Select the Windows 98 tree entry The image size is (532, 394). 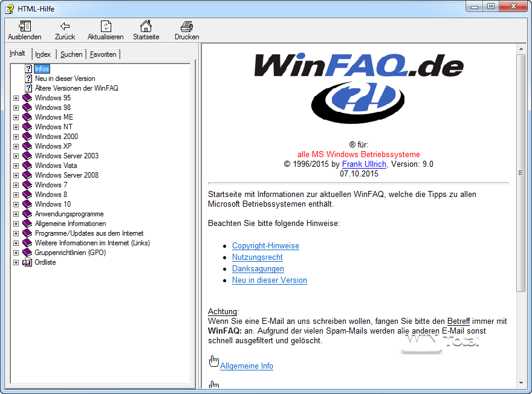(53, 108)
